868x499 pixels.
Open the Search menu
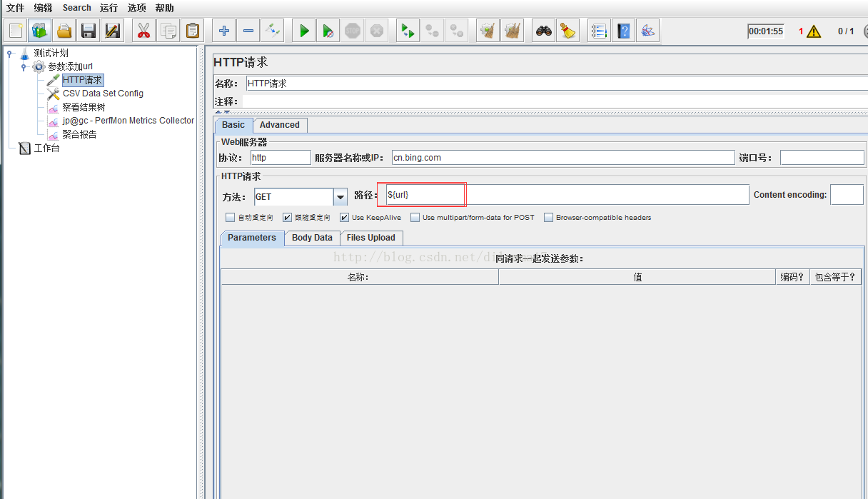point(76,8)
